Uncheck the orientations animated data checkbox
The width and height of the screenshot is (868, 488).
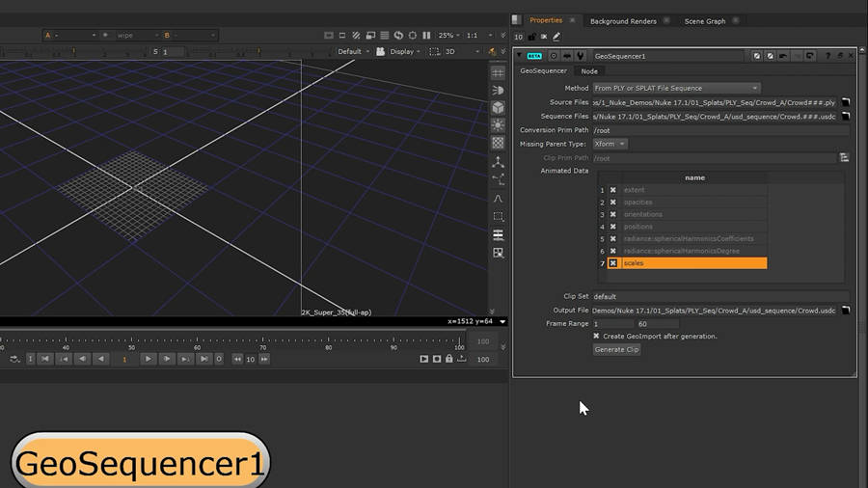pyautogui.click(x=612, y=214)
